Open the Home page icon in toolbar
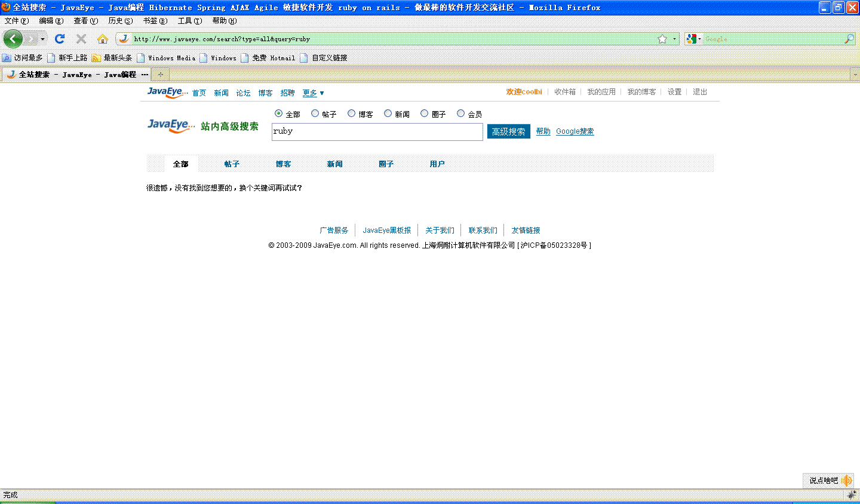 103,39
